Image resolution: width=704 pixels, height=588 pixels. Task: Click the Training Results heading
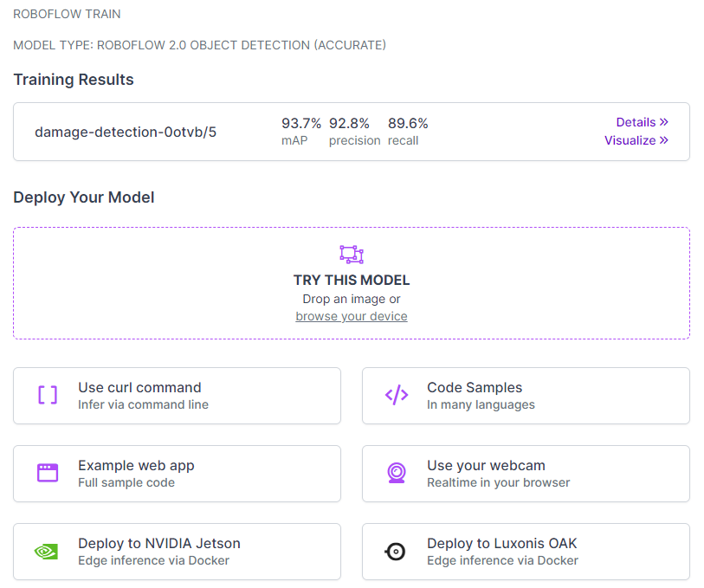point(74,80)
